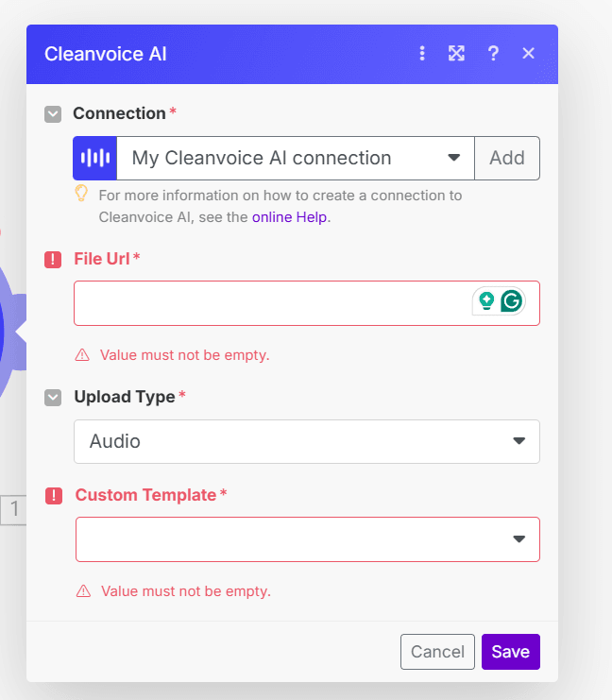The height and width of the screenshot is (700, 612).
Task: Expand the dialog to full screen
Action: point(457,53)
